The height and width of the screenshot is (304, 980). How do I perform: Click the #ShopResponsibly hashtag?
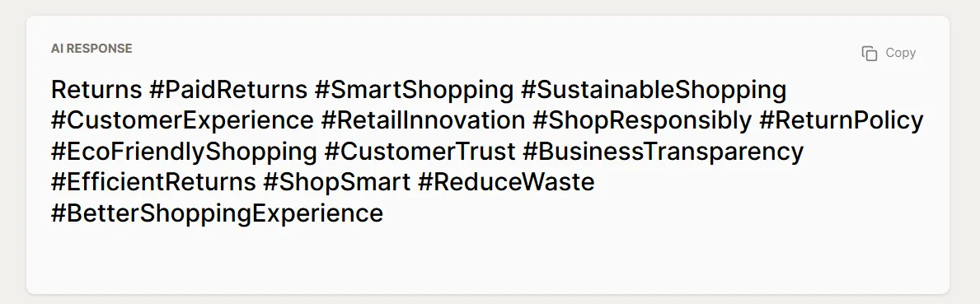point(642,120)
